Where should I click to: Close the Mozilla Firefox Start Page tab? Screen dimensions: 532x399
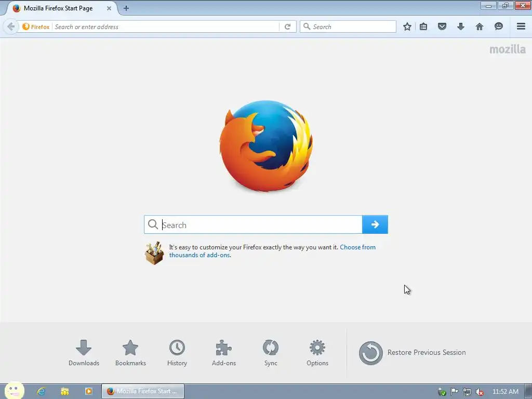(x=109, y=8)
